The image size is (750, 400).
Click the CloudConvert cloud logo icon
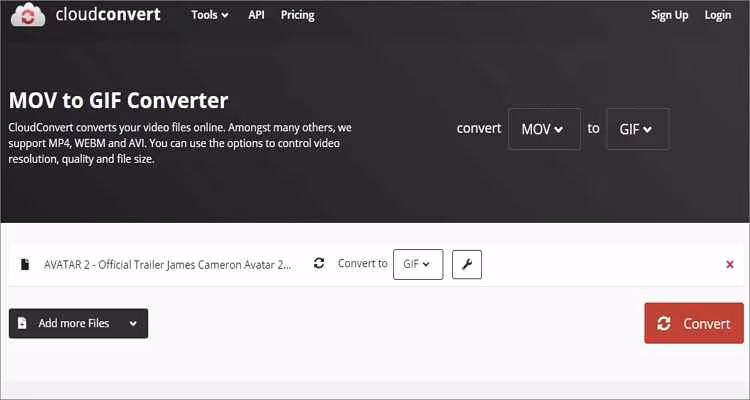(28, 15)
